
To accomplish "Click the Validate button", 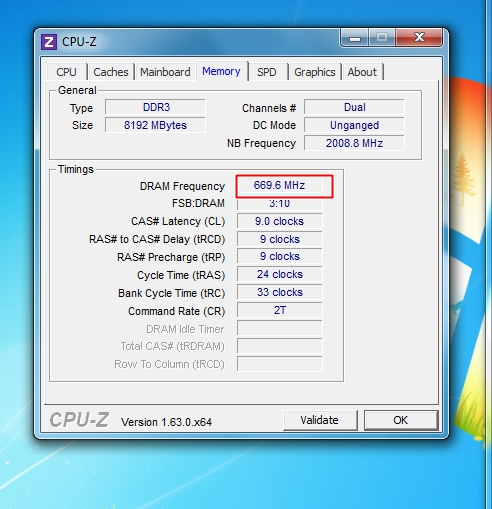I will coord(320,420).
